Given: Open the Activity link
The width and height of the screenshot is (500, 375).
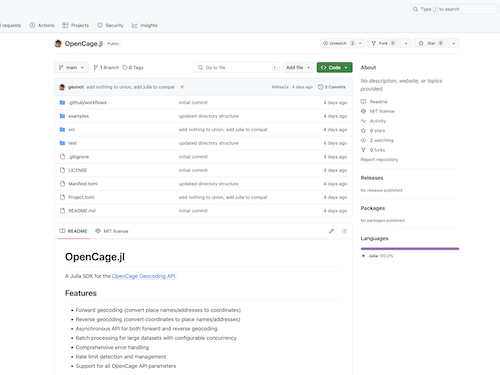Looking at the screenshot, I should coord(378,121).
